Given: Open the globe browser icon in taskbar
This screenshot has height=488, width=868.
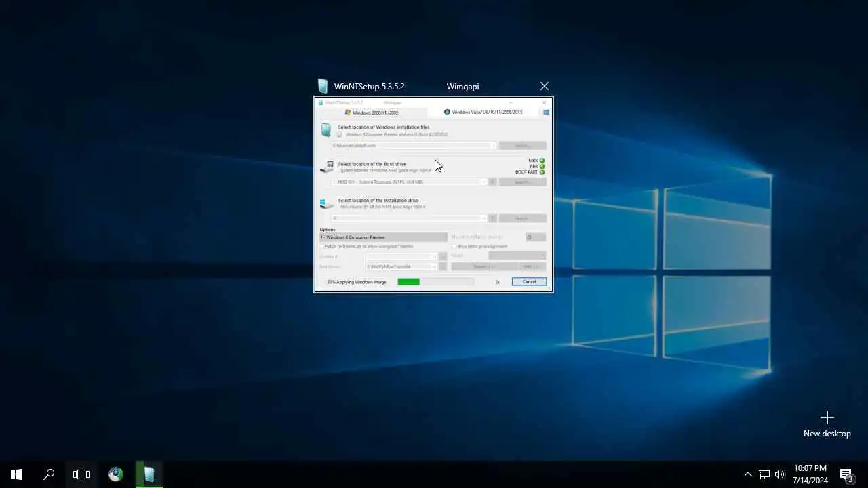Looking at the screenshot, I should pos(116,474).
